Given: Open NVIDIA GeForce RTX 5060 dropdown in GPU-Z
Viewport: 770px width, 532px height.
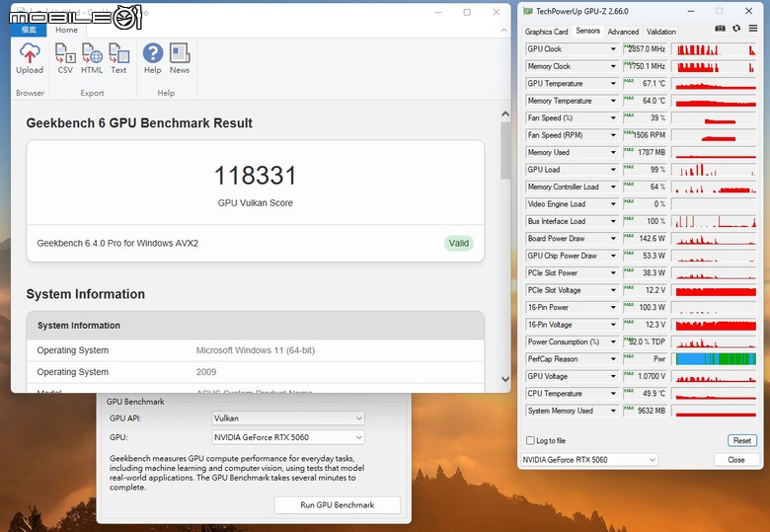Looking at the screenshot, I should point(588,460).
